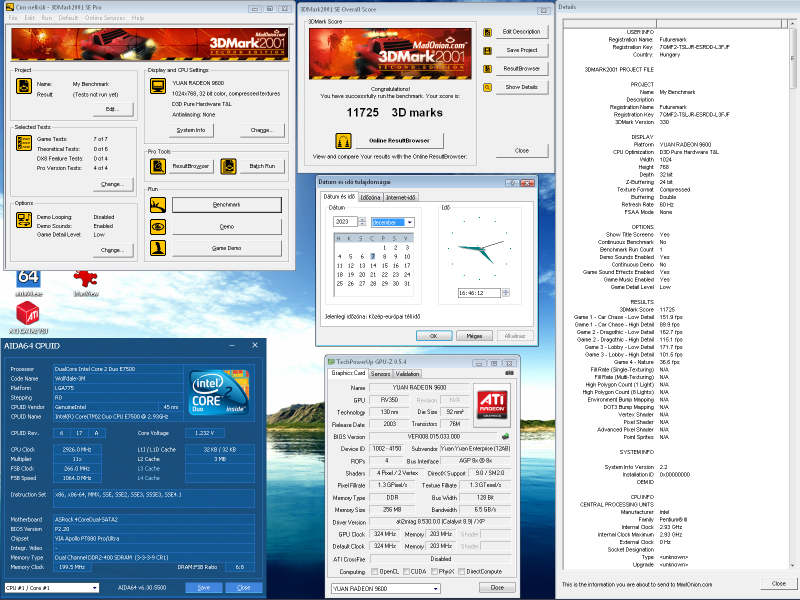Click the Batch Run icon
This screenshot has width=800, height=600.
coord(228,166)
